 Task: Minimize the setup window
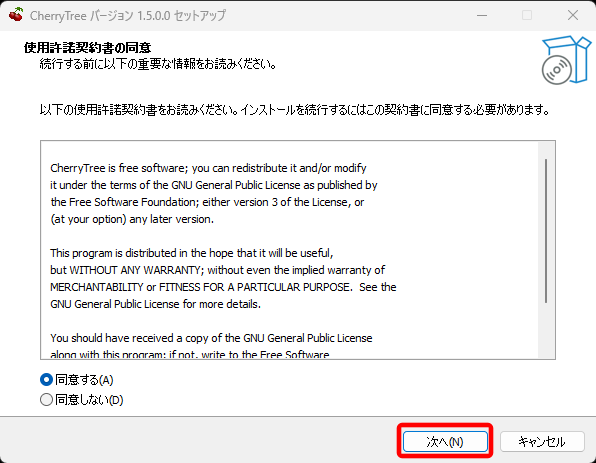482,15
